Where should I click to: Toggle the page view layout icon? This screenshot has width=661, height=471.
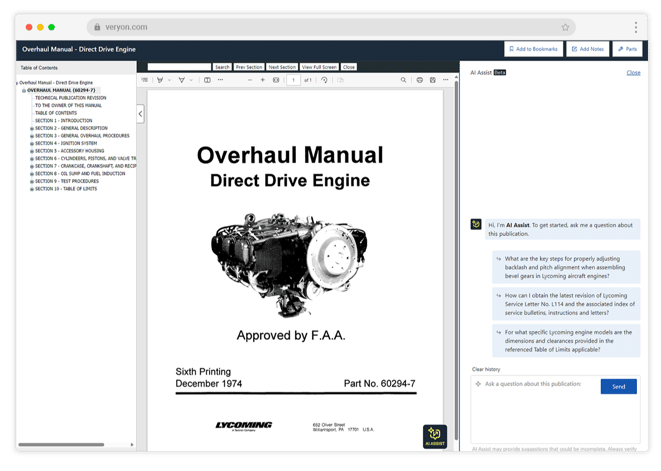(x=207, y=80)
